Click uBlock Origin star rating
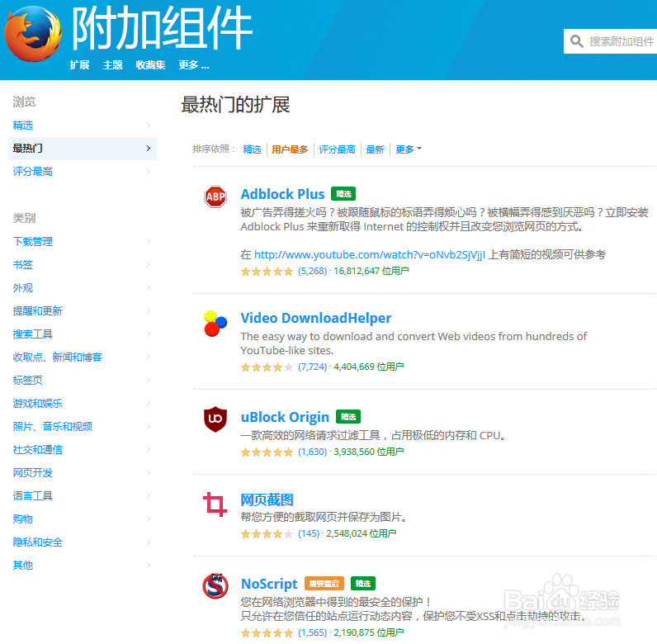Image resolution: width=657 pixels, height=644 pixels. [267, 452]
